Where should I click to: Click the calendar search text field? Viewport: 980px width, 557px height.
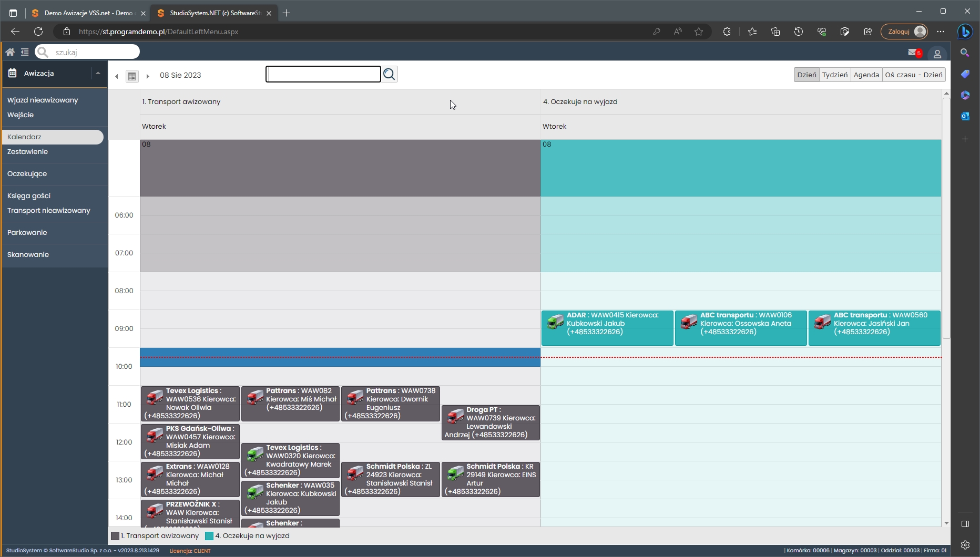click(x=323, y=75)
